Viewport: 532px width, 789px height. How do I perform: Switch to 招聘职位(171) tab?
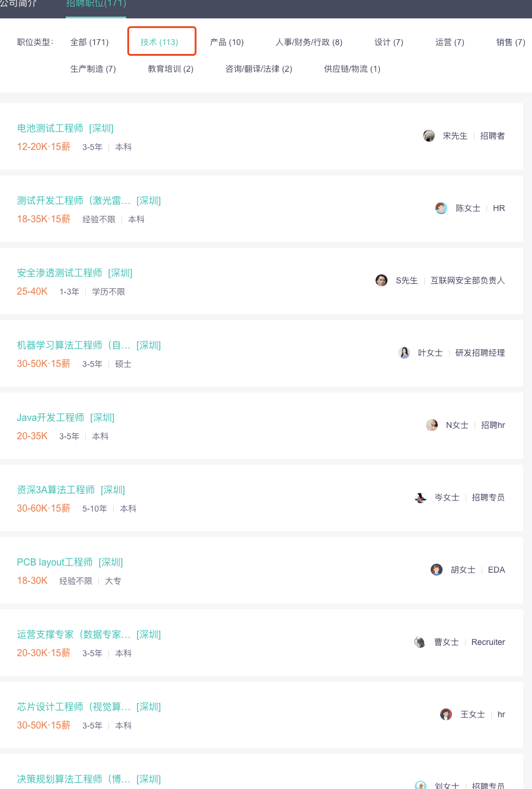point(96,4)
